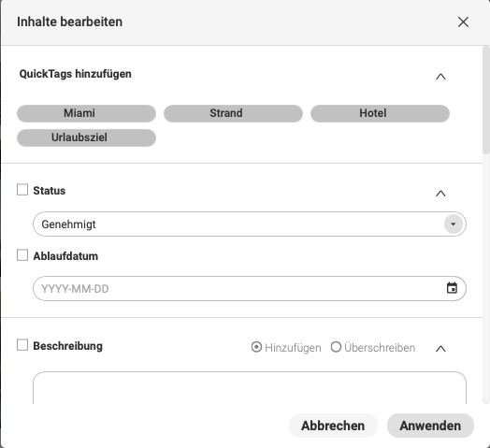Viewport: 490px width, 448px height.
Task: Click the dialog's vertical scrollbar
Action: [x=486, y=100]
